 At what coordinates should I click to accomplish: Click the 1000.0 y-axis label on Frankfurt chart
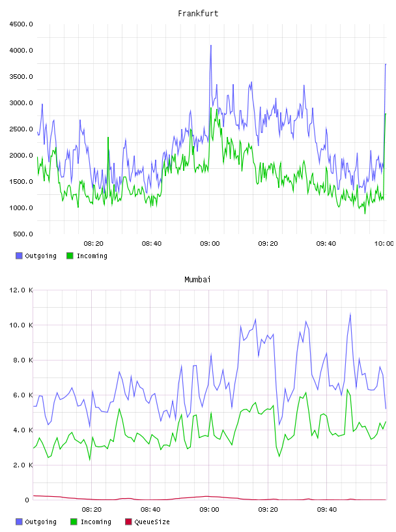tap(21, 208)
